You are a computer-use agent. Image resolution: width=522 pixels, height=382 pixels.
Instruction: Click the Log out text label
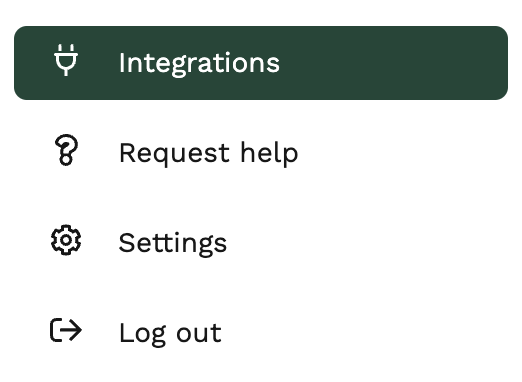pos(170,333)
